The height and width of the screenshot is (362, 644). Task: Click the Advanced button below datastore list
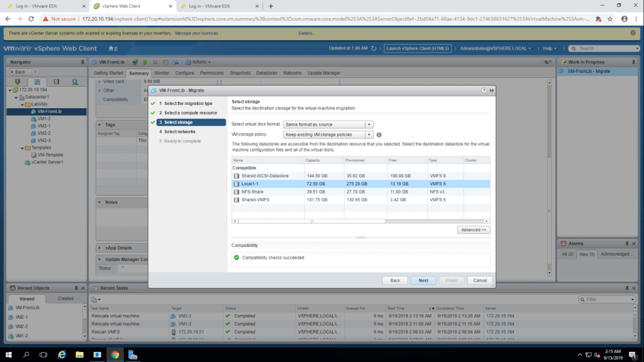(474, 230)
